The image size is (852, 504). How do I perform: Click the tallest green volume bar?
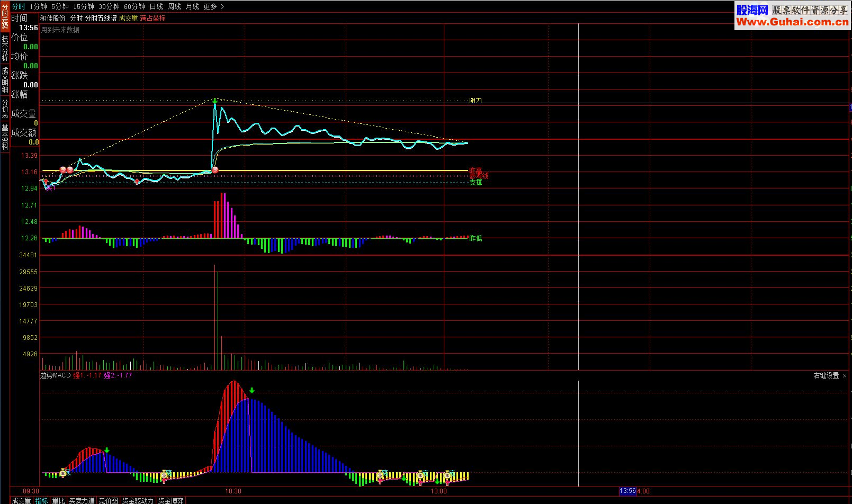point(217,320)
